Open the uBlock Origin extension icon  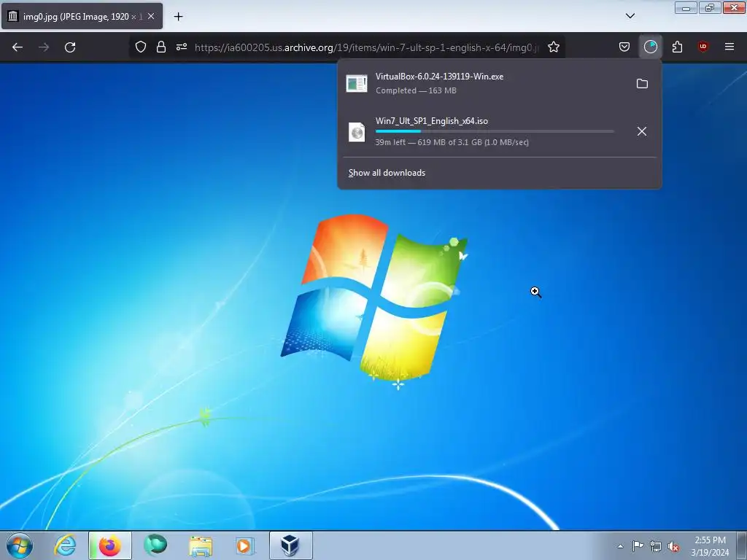(x=703, y=47)
